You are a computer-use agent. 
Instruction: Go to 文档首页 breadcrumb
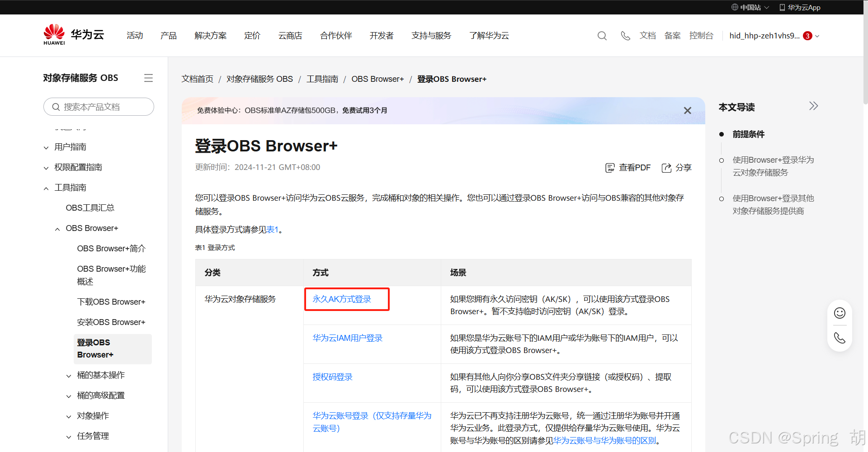click(x=198, y=79)
